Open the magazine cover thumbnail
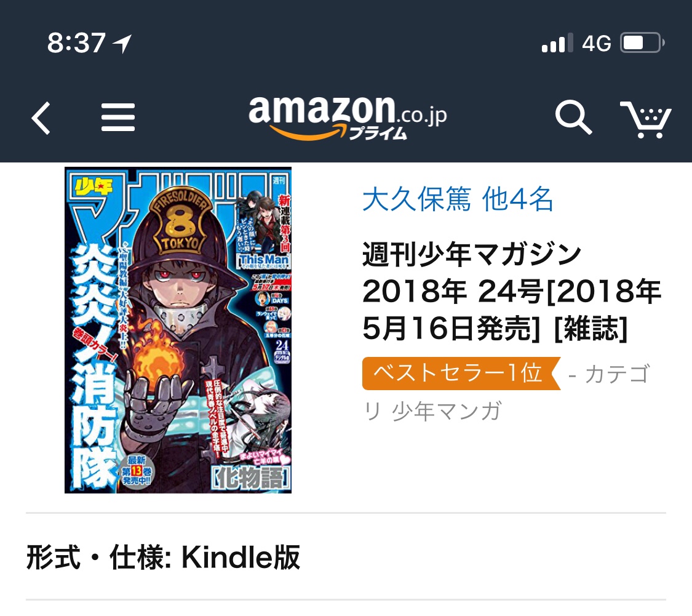The image size is (692, 616). (x=178, y=330)
